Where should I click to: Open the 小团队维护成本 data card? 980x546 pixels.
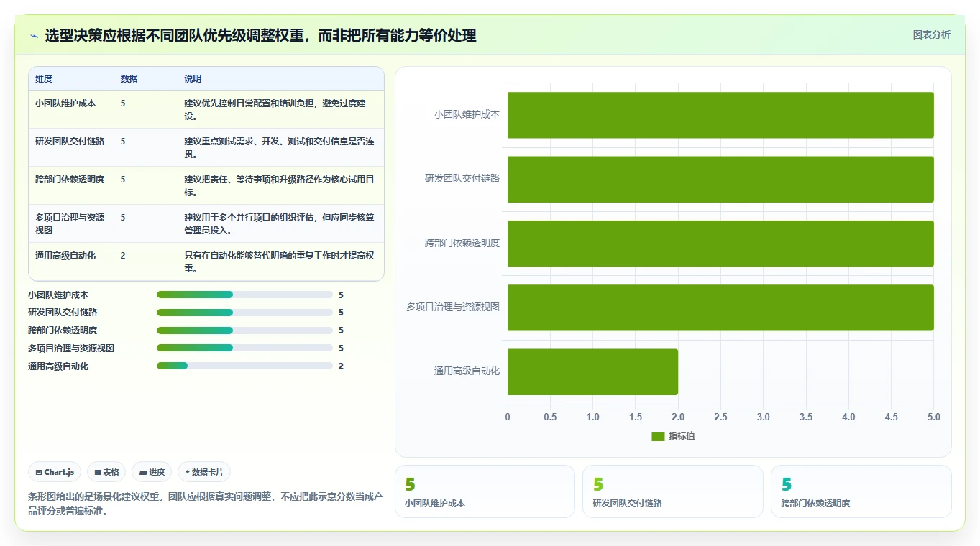point(485,491)
